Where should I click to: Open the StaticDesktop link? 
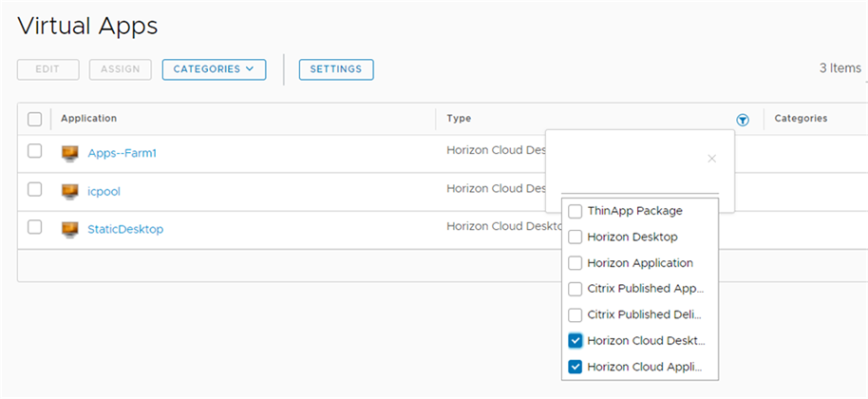125,229
